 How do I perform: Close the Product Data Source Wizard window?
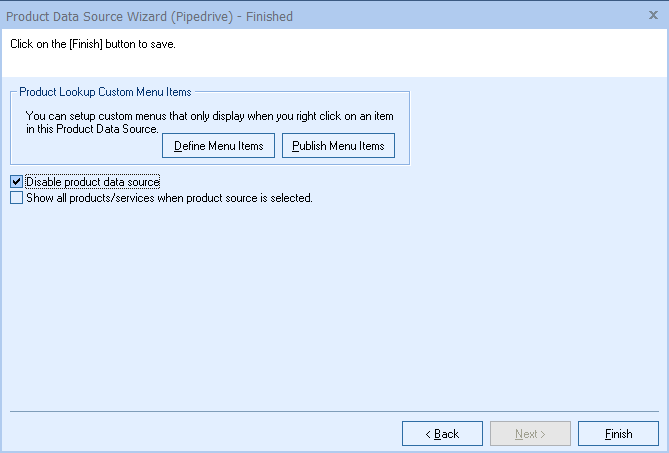tap(653, 14)
